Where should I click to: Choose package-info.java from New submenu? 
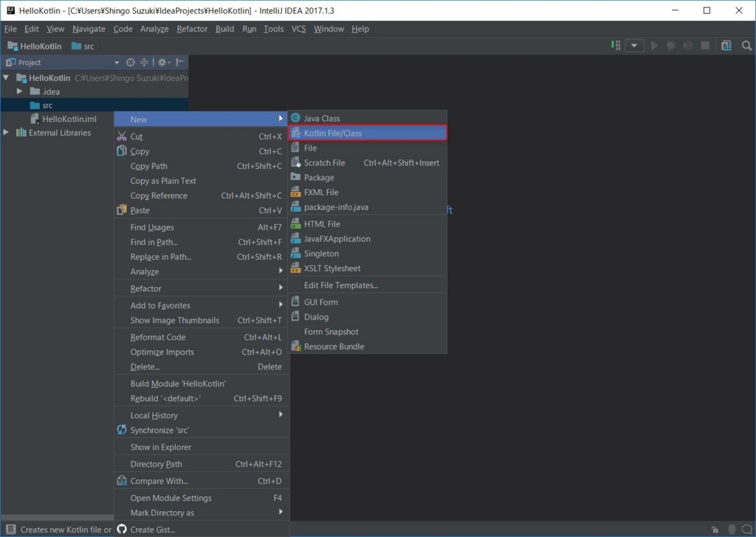tap(368, 207)
